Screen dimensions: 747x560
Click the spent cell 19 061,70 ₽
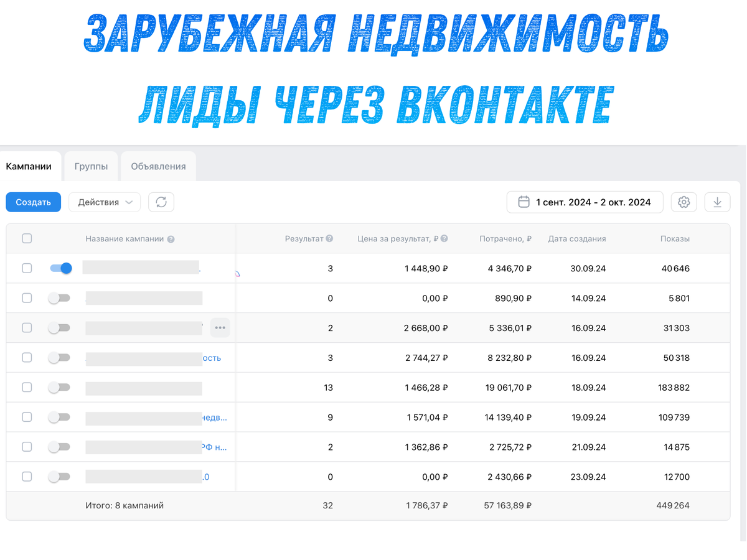point(508,387)
